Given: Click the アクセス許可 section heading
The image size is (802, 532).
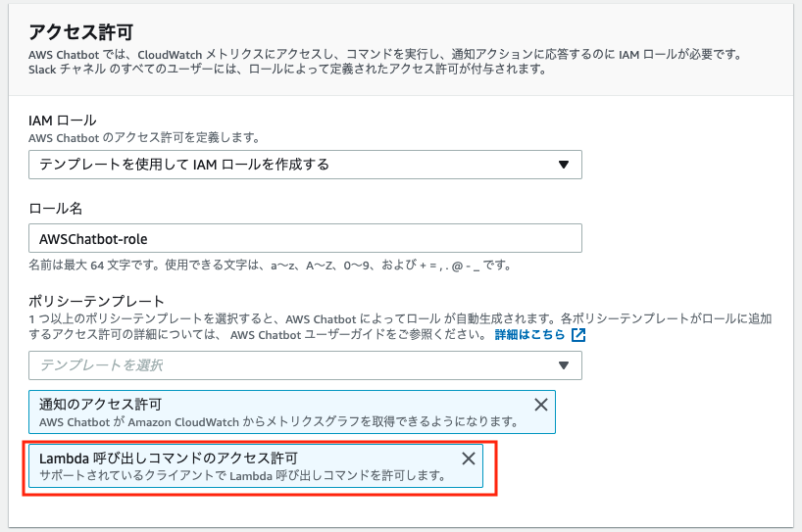Looking at the screenshot, I should 80,32.
